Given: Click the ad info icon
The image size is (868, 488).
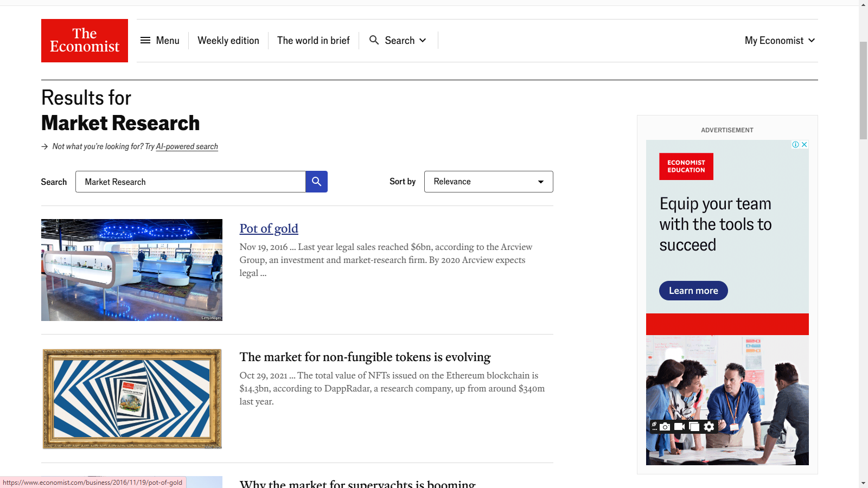Looking at the screenshot, I should pyautogui.click(x=795, y=145).
